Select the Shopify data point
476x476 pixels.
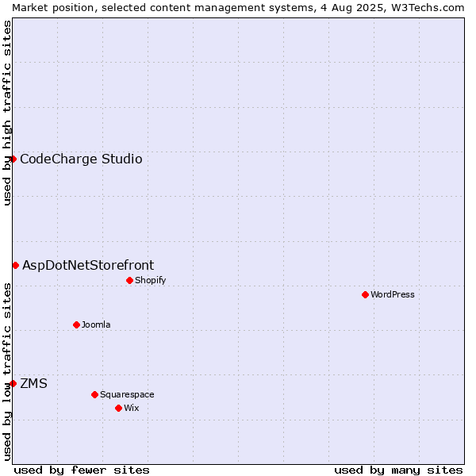[x=129, y=281]
